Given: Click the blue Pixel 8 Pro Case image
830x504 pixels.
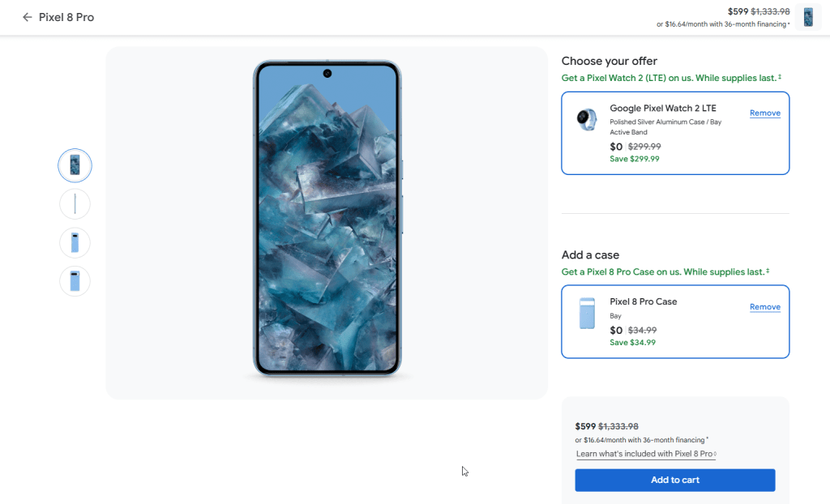Looking at the screenshot, I should pyautogui.click(x=587, y=314).
